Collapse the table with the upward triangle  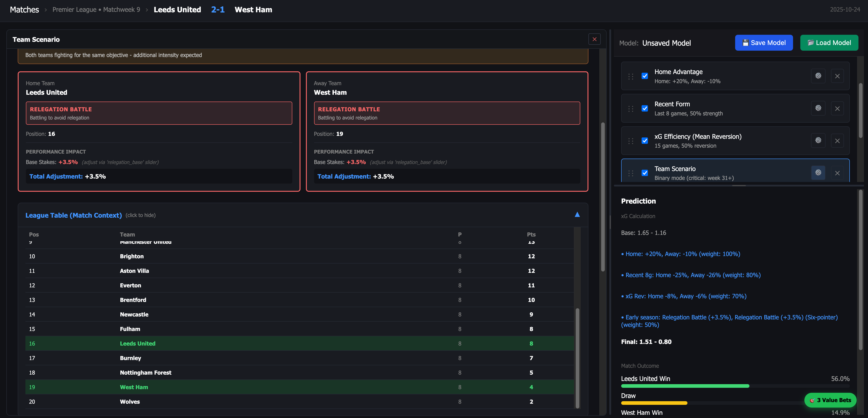pos(577,214)
